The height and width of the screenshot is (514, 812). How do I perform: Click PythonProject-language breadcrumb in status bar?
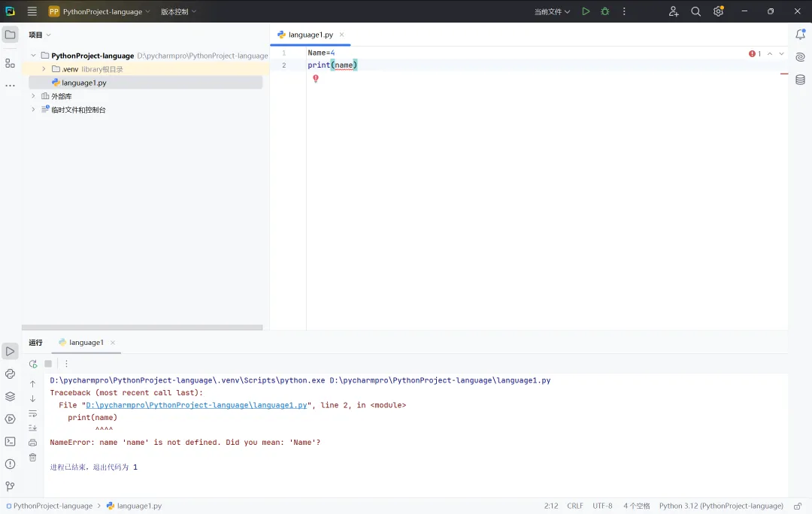tap(49, 506)
